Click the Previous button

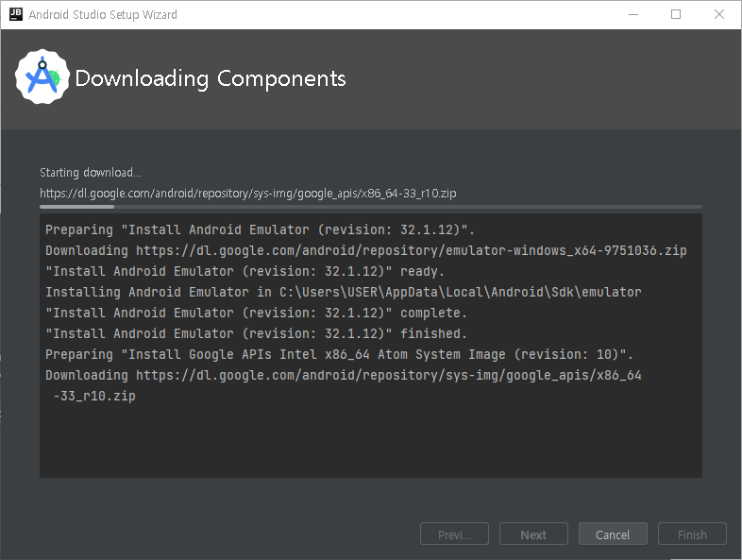454,534
